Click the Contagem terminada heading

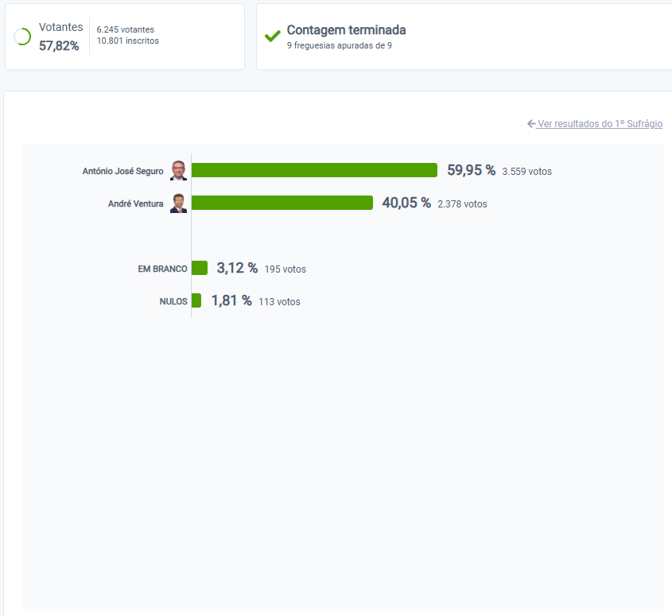point(346,30)
